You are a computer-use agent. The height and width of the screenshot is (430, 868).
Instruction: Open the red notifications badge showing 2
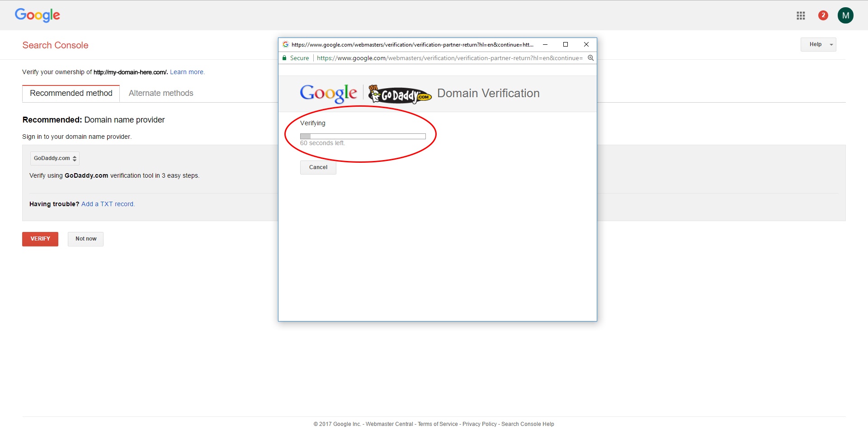click(x=823, y=15)
